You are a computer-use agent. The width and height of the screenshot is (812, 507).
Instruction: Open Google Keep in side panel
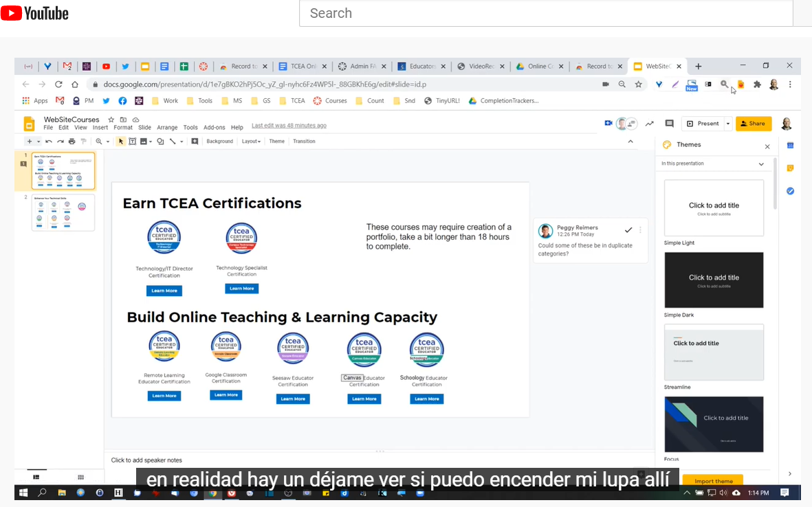[790, 168]
